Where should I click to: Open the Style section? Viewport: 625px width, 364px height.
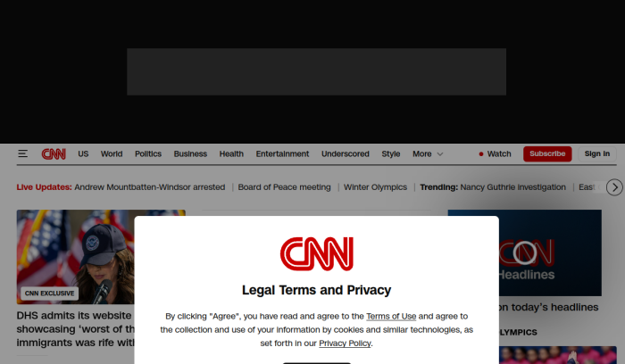[x=391, y=153]
